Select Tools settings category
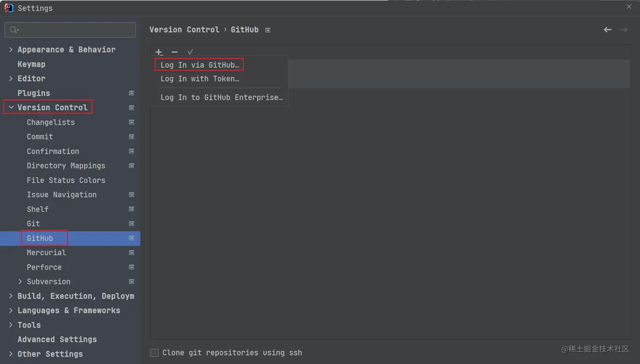Screen dimensions: 640x364 pyautogui.click(x=29, y=325)
